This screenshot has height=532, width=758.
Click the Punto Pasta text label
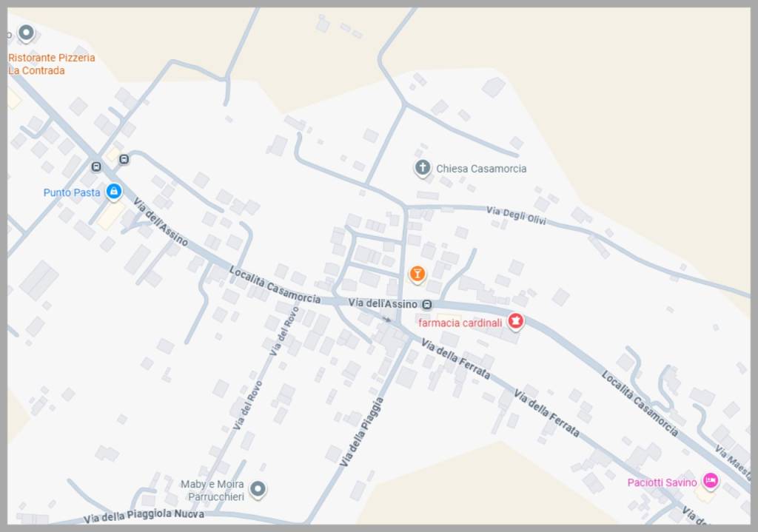(x=72, y=192)
